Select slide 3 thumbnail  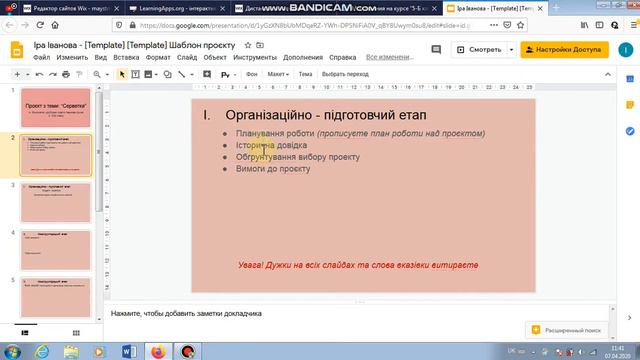click(56, 202)
